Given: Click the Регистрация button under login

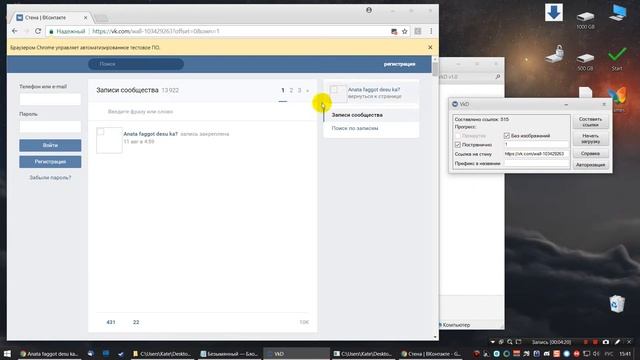Looking at the screenshot, I should tap(50, 162).
